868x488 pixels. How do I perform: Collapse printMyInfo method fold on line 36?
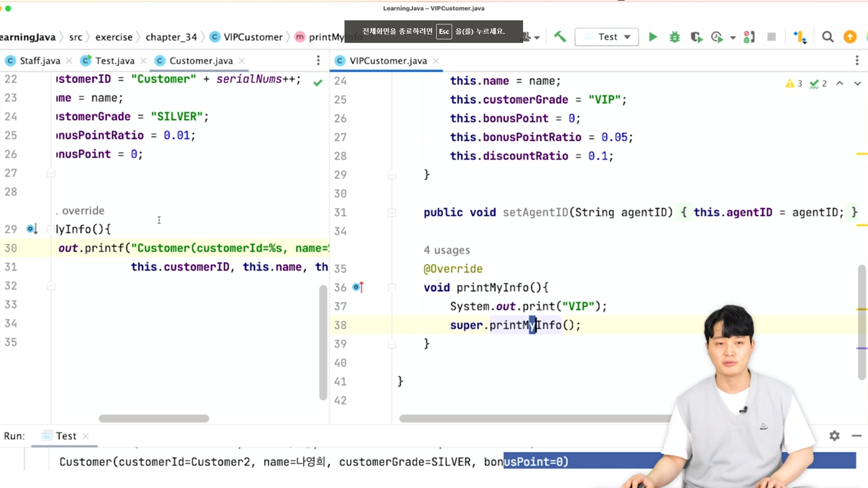pos(392,287)
